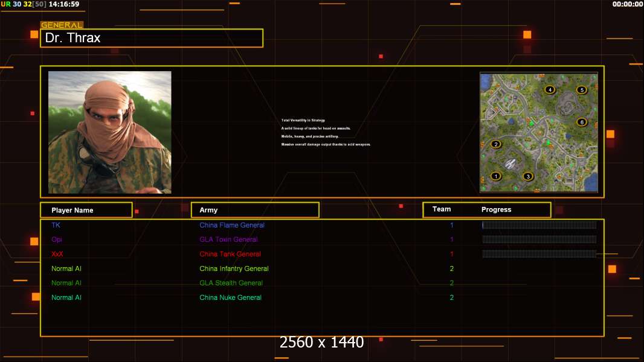Image resolution: width=644 pixels, height=362 pixels.
Task: Choose start position 4 marker on map
Action: pyautogui.click(x=550, y=90)
